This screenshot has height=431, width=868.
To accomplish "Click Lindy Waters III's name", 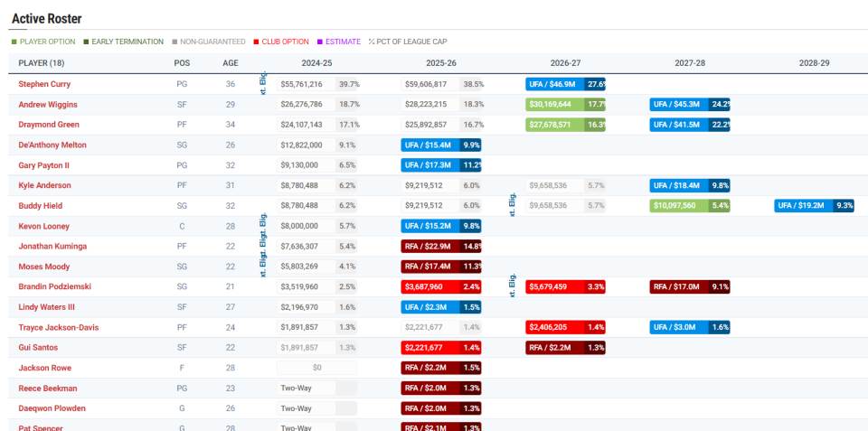I will pos(46,307).
